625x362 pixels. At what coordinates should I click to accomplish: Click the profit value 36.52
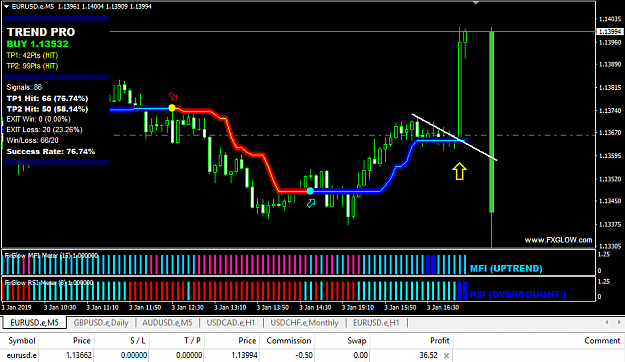coord(428,355)
